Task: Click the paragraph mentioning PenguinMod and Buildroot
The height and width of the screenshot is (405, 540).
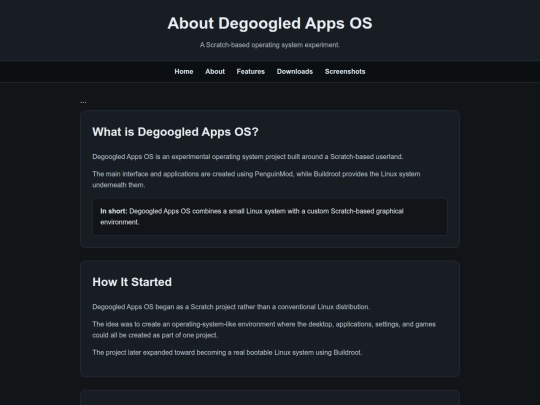Action: 256,179
